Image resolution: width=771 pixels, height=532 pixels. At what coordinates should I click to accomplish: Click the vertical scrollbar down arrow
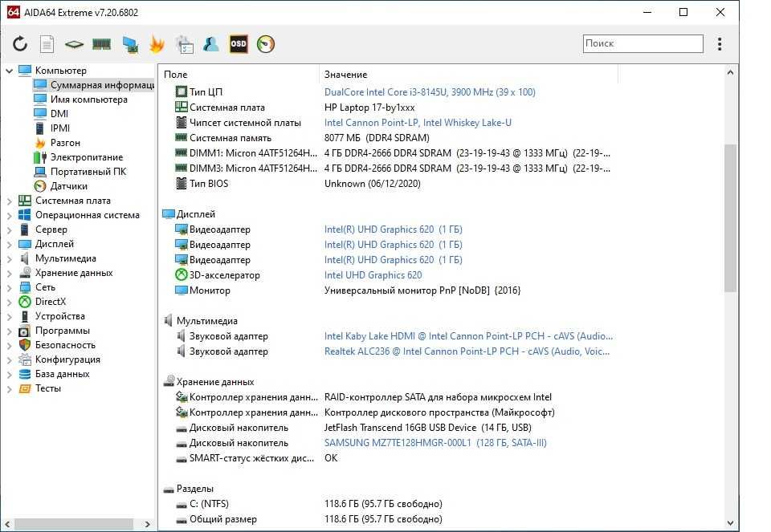pyautogui.click(x=730, y=522)
